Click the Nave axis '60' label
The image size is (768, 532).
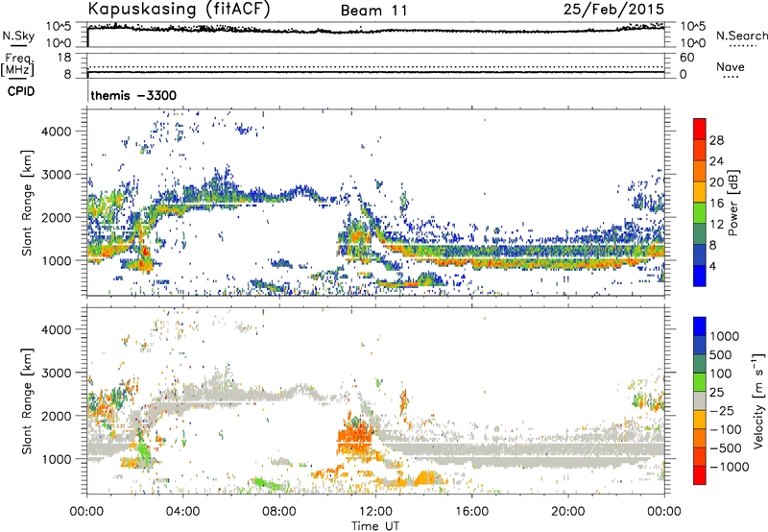coord(686,58)
